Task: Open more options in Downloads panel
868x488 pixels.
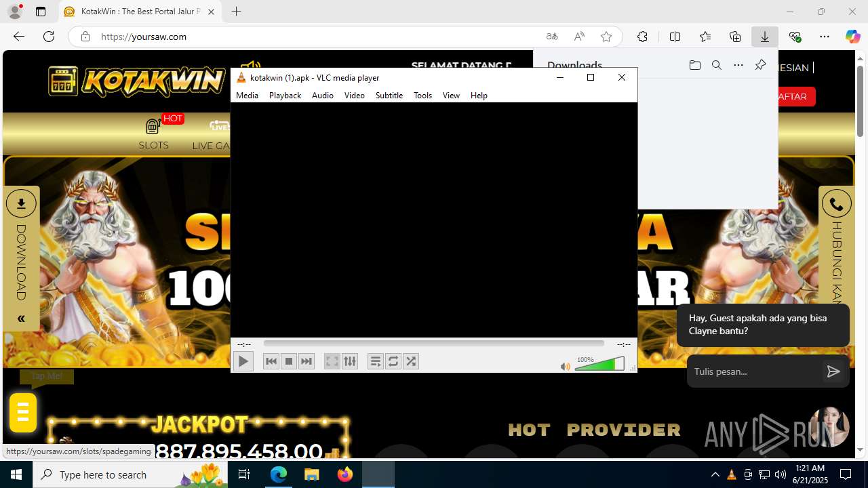Action: pos(738,65)
